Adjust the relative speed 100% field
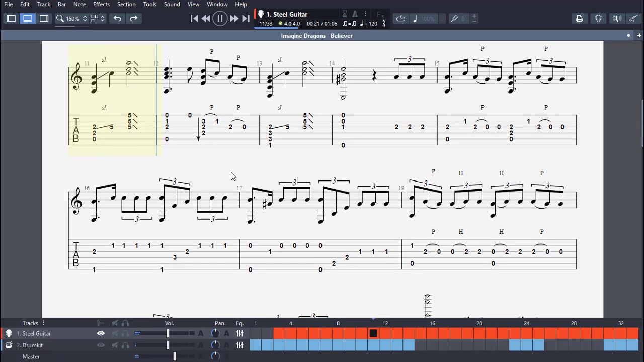Viewport: 644px width, 362px height. pyautogui.click(x=428, y=19)
